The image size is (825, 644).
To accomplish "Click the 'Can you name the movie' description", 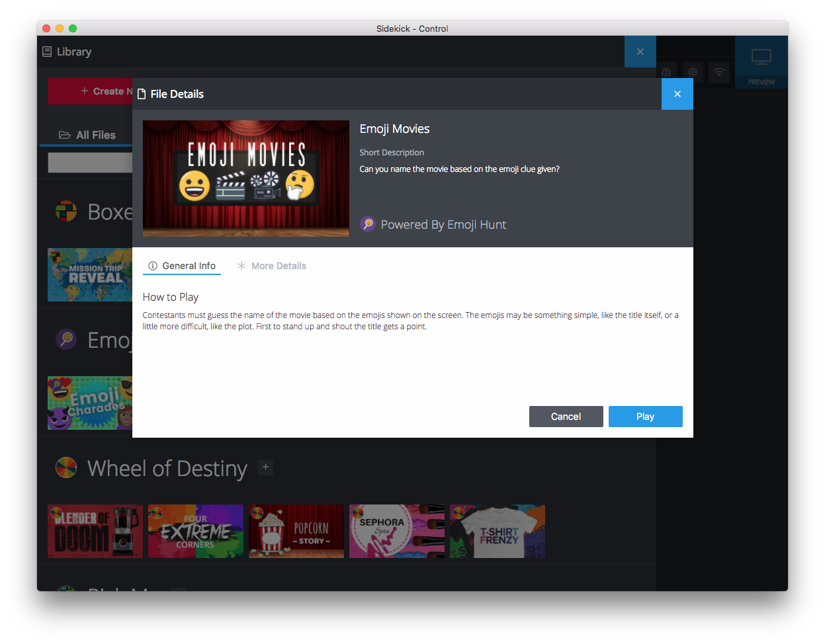I will pyautogui.click(x=459, y=169).
